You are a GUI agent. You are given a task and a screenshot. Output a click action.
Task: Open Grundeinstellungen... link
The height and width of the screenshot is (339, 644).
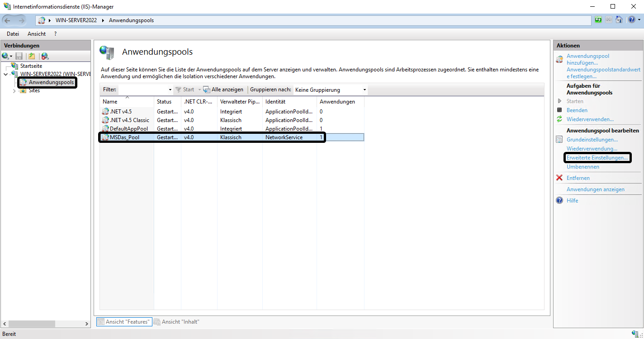click(592, 140)
